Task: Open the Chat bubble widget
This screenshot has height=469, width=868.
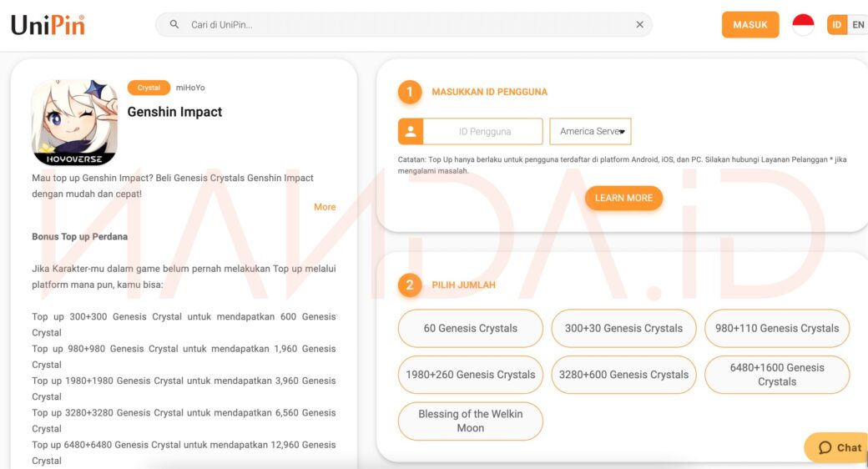Action: click(838, 447)
